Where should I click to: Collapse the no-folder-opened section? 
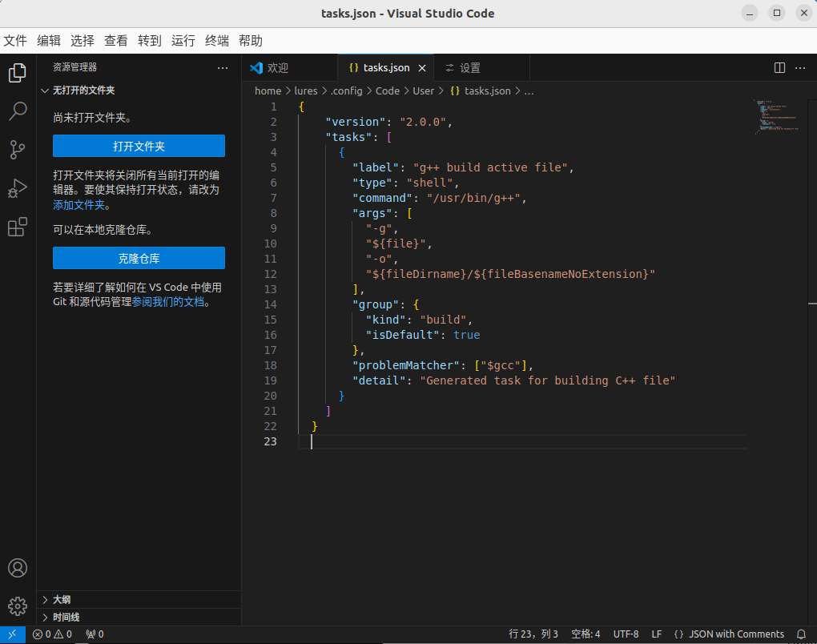[x=45, y=91]
